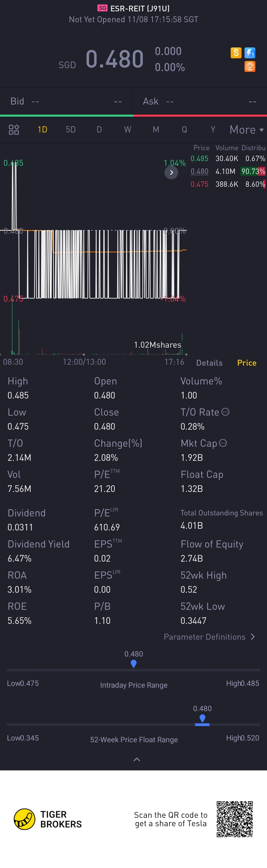This screenshot has height=868, width=267.
Task: Tap the blue lightning bolt badge
Action: [x=250, y=53]
